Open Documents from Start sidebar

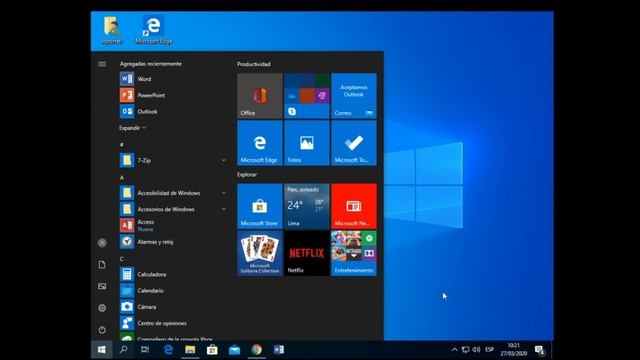(x=102, y=264)
